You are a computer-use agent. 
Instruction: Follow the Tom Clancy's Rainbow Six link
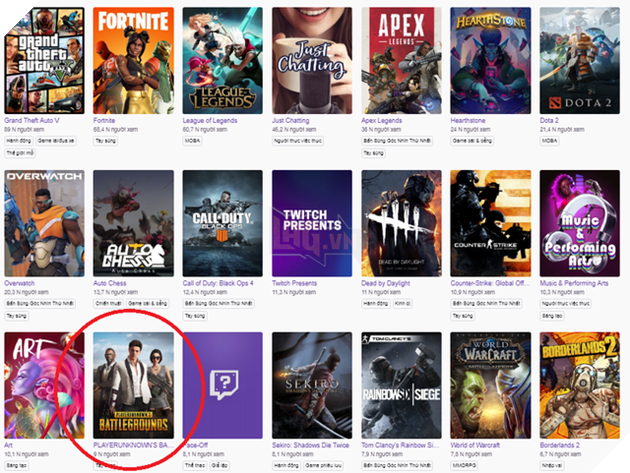400,445
